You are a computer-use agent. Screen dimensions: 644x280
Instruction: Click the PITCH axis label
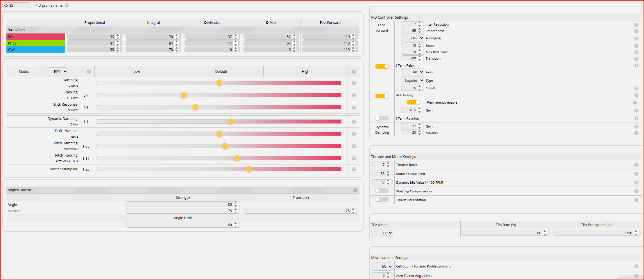tap(36, 43)
